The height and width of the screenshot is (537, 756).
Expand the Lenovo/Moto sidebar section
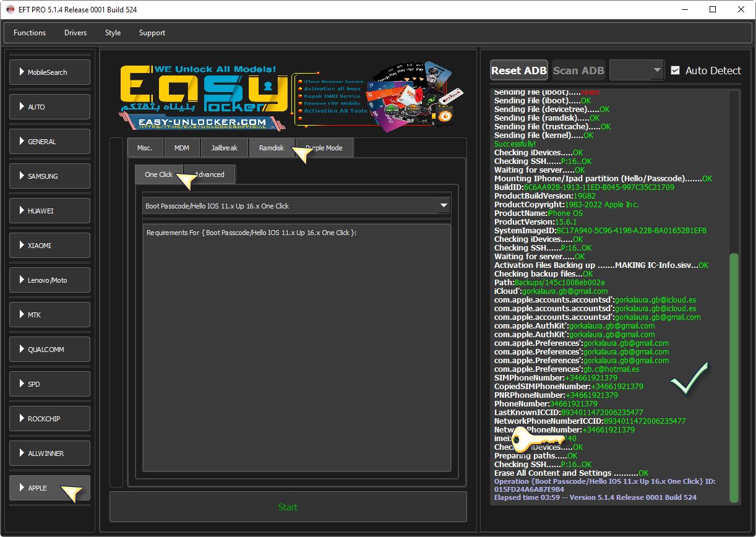[x=50, y=280]
